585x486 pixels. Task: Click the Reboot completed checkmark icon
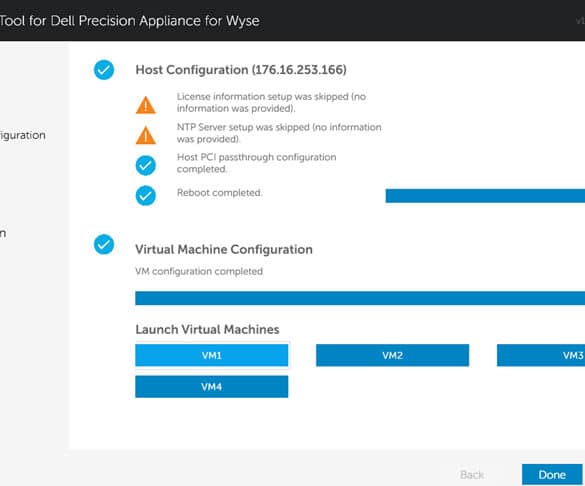(146, 195)
